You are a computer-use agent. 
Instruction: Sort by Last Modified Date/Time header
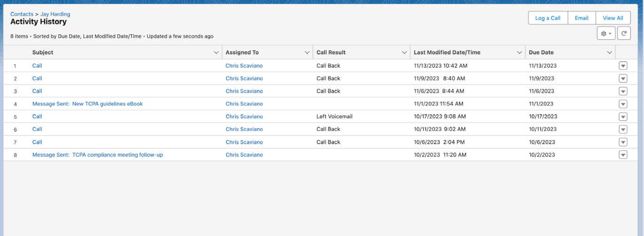(447, 53)
